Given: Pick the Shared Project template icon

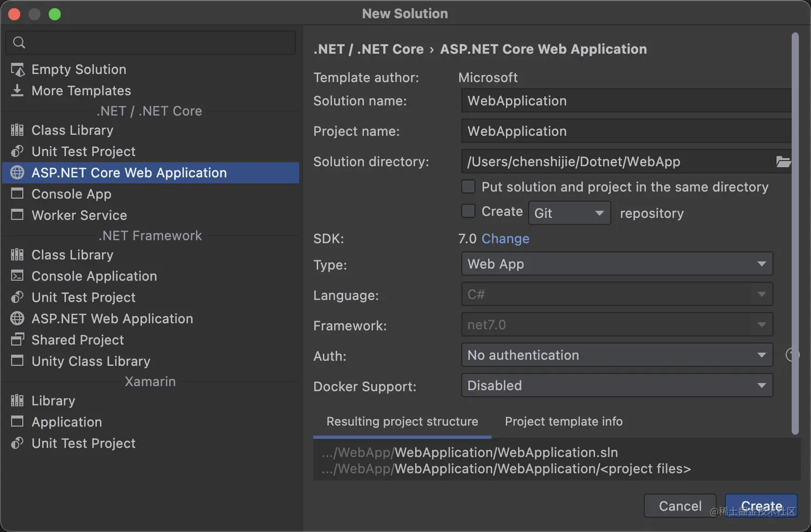Looking at the screenshot, I should pos(18,339).
